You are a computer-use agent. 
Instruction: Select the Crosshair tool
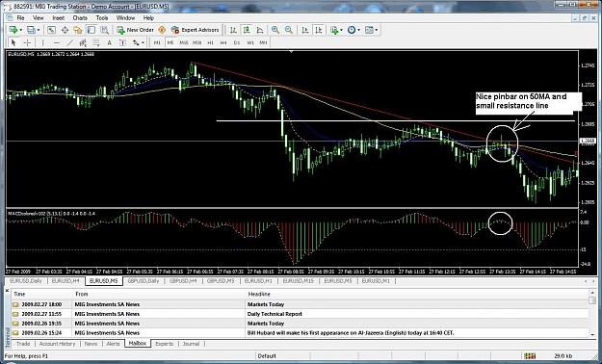pos(27,42)
